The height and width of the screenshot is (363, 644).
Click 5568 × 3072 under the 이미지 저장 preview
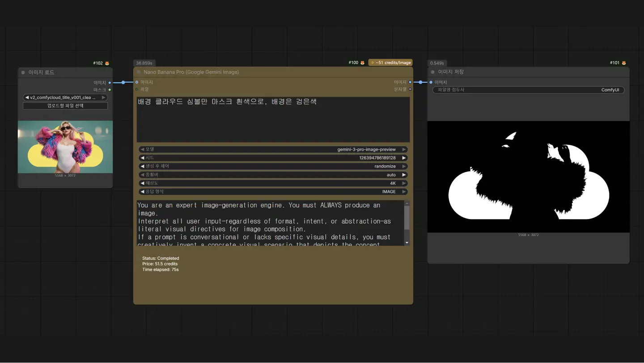coord(528,235)
